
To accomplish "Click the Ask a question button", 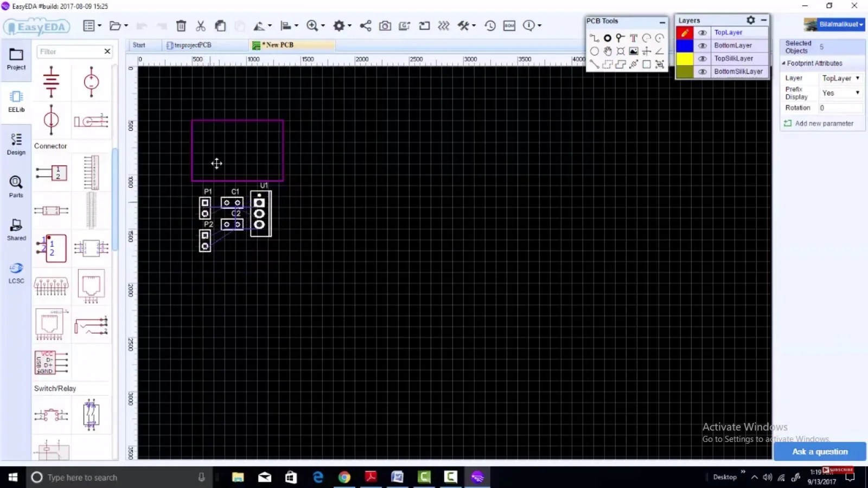I will (x=820, y=452).
